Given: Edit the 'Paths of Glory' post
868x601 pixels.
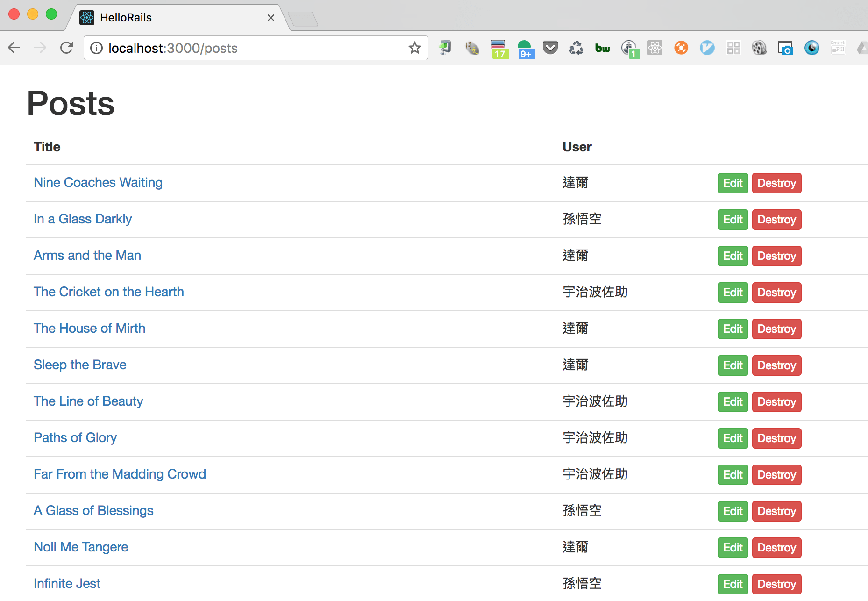Looking at the screenshot, I should point(732,438).
